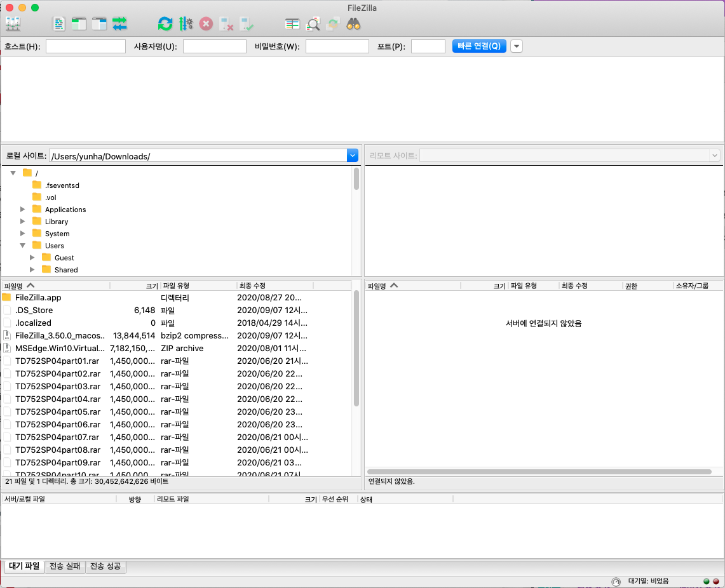Screen dimensions: 725x588
Task: Click queue status indicator icon in status bar
Action: (x=616, y=582)
